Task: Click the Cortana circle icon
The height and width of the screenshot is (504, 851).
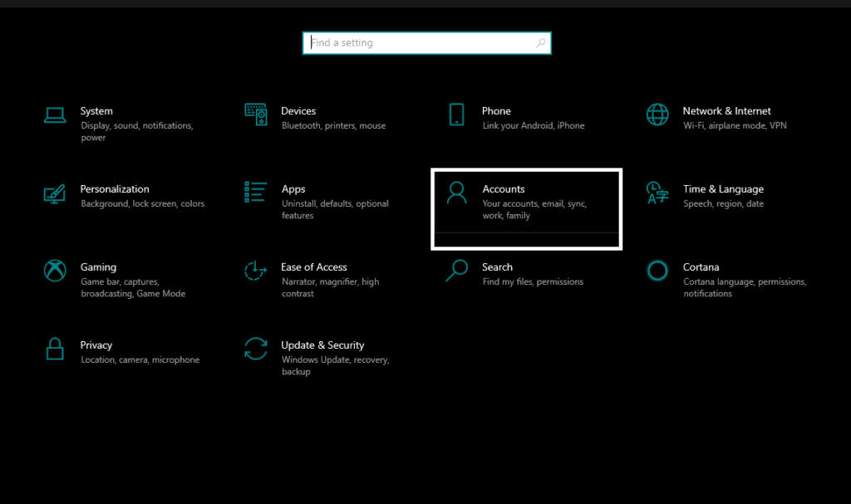Action: click(x=657, y=271)
